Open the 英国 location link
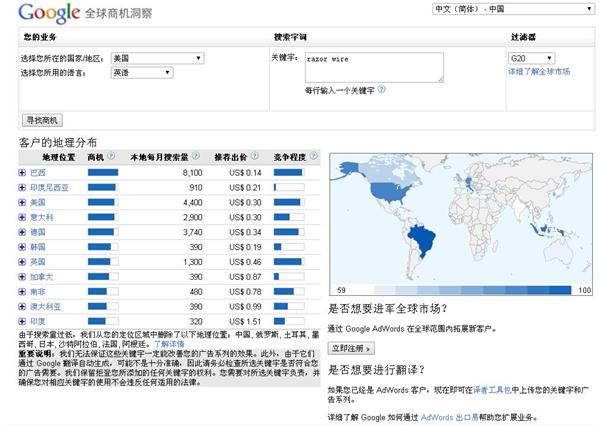This screenshot has width=600, height=425. [38, 262]
